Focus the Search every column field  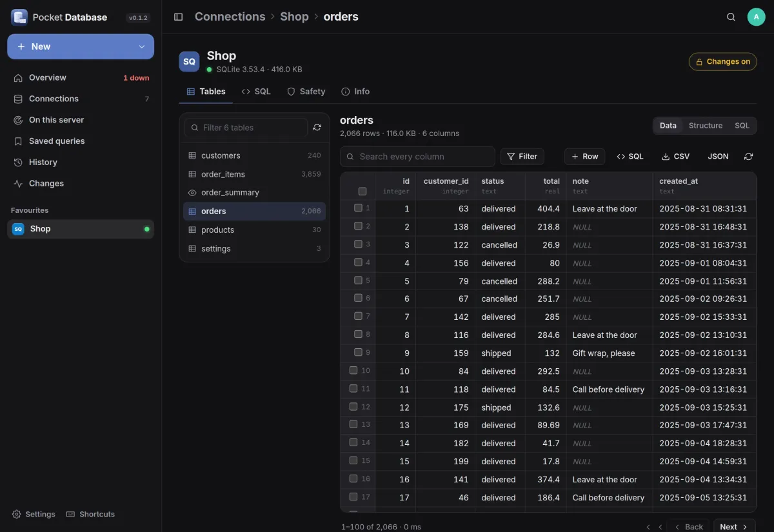pyautogui.click(x=417, y=157)
